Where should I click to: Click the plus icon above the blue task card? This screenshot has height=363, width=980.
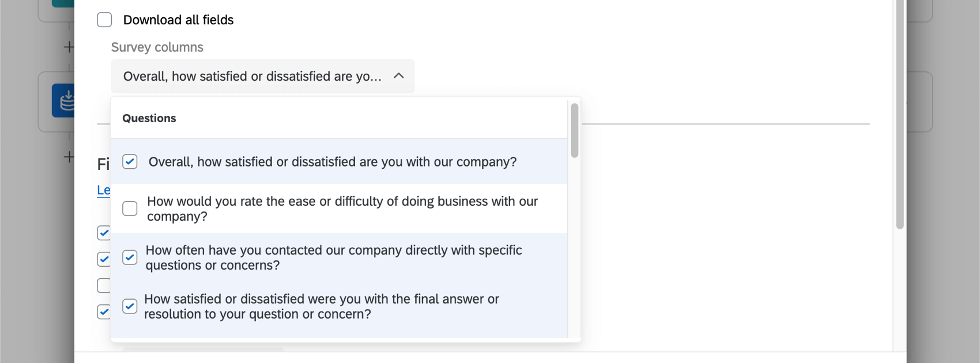(x=69, y=47)
